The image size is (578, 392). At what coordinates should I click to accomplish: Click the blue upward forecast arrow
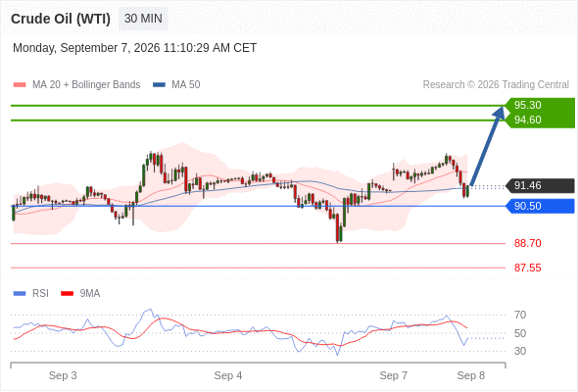[x=487, y=146]
